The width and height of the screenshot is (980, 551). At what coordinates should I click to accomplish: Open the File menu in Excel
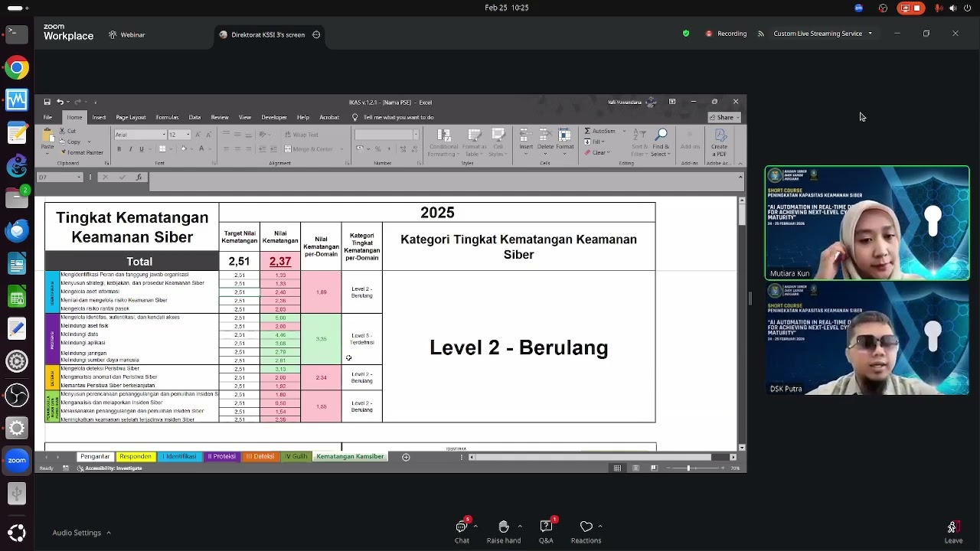48,117
